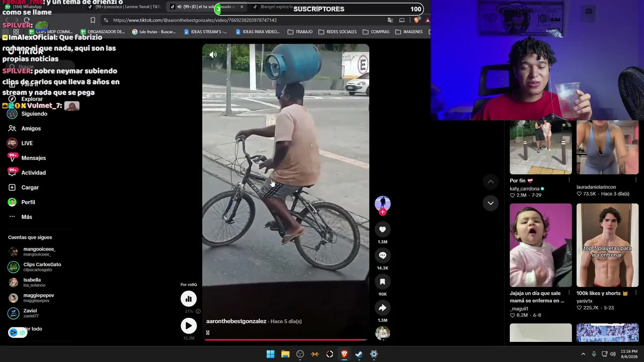Open the taskbar volume speaker icon
The height and width of the screenshot is (362, 644).
[613, 354]
